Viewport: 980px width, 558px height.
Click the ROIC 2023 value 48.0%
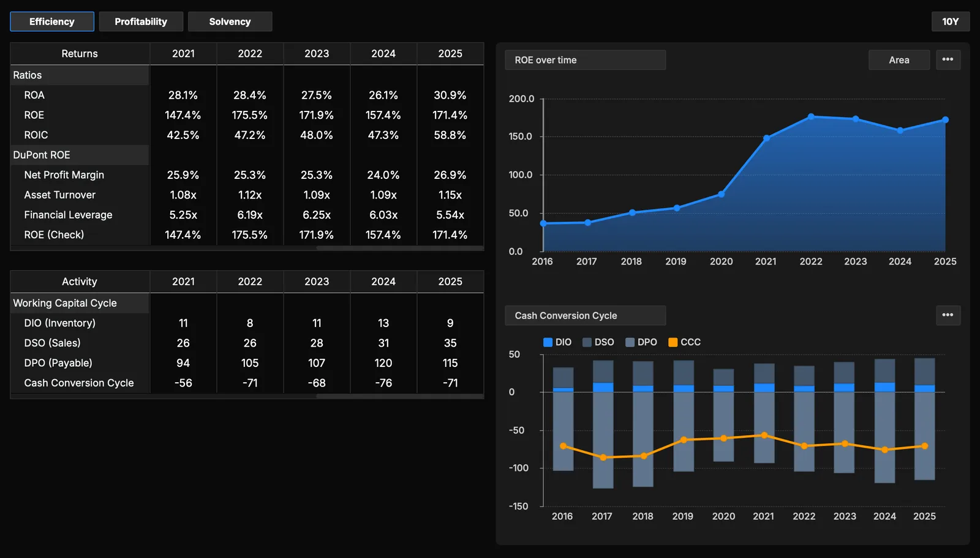317,135
